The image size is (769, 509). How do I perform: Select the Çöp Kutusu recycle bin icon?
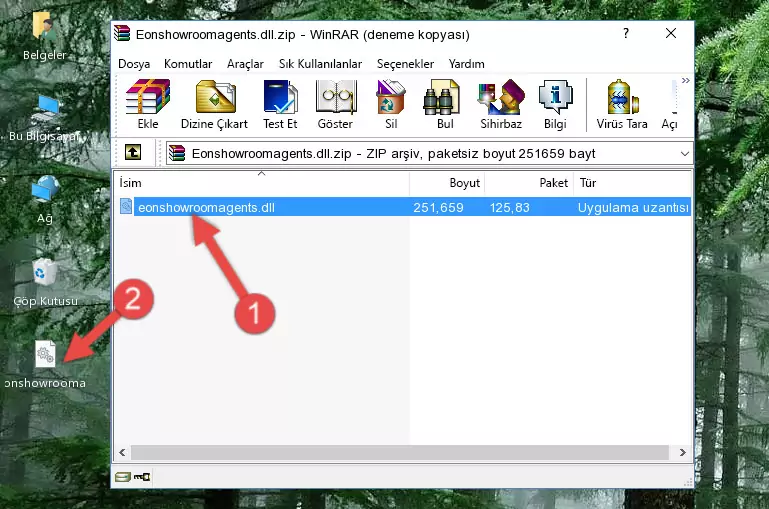[x=45, y=283]
